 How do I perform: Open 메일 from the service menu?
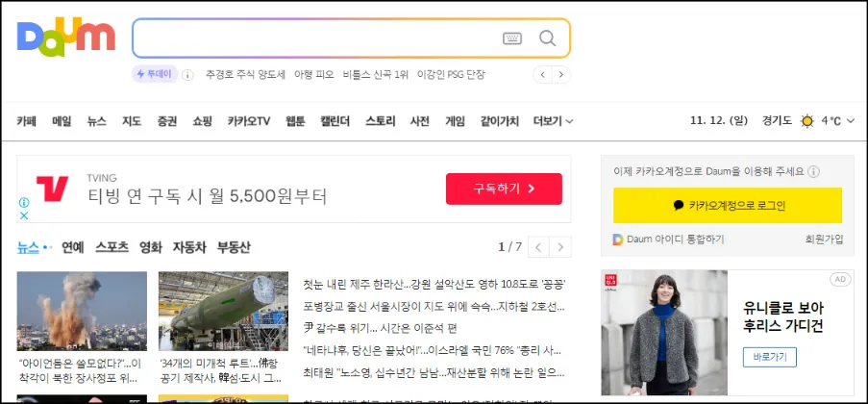click(62, 121)
